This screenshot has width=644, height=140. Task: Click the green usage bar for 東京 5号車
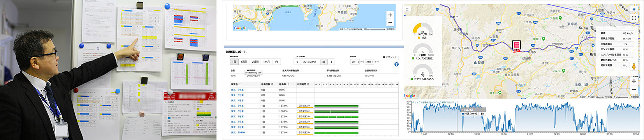[x=336, y=106]
